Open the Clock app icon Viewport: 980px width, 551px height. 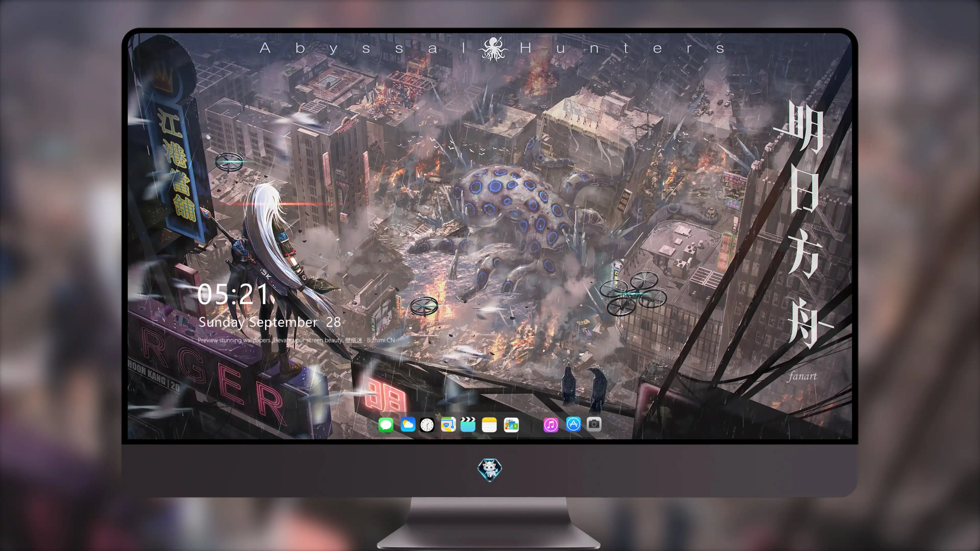tap(427, 425)
